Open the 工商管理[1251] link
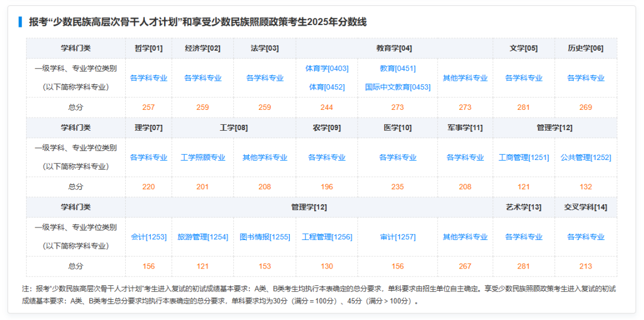 (x=524, y=158)
